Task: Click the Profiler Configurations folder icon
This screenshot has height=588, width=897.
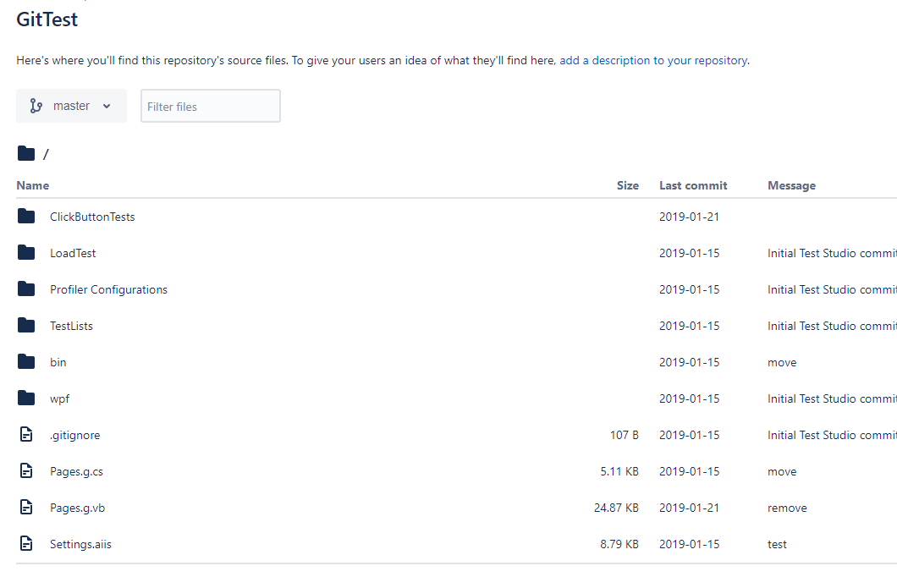Action: (x=26, y=289)
